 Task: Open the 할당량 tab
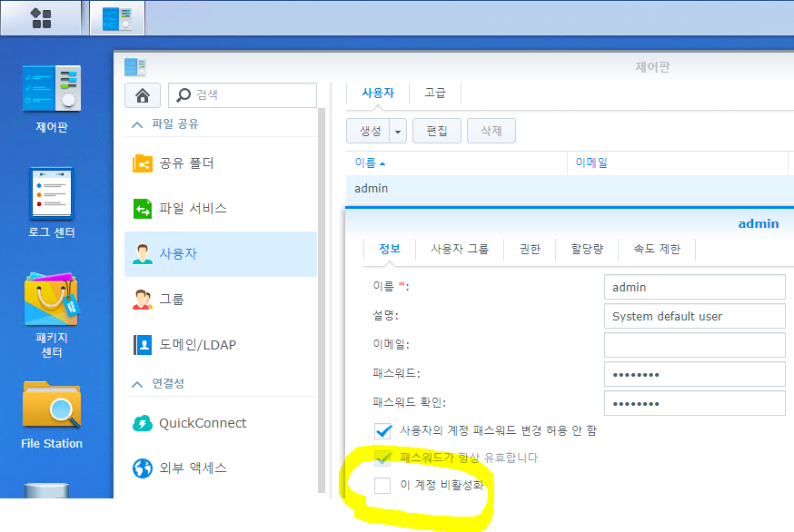(587, 249)
